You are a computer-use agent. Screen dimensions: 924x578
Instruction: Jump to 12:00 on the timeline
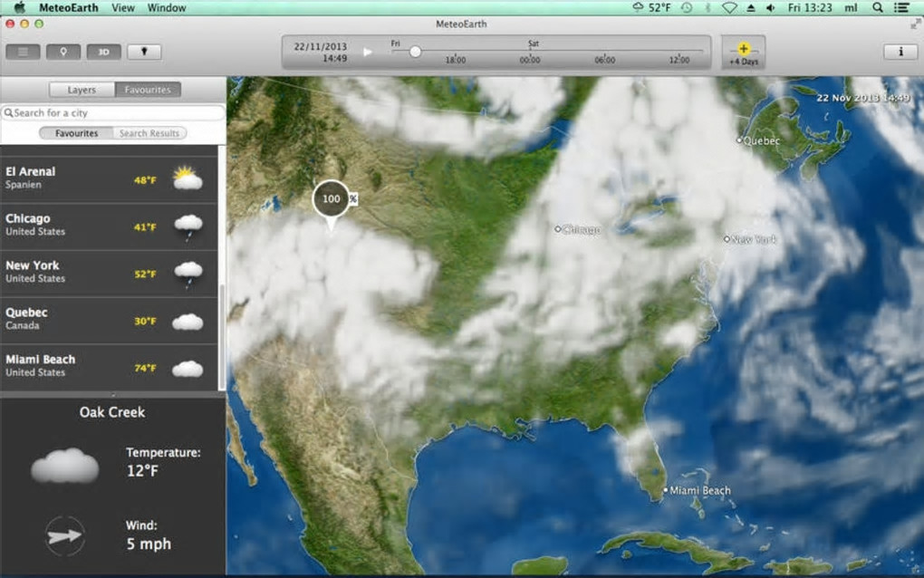click(x=679, y=60)
